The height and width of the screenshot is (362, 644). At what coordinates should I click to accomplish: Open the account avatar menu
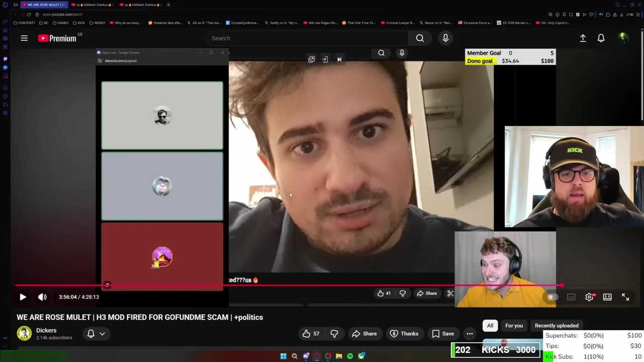click(x=623, y=38)
